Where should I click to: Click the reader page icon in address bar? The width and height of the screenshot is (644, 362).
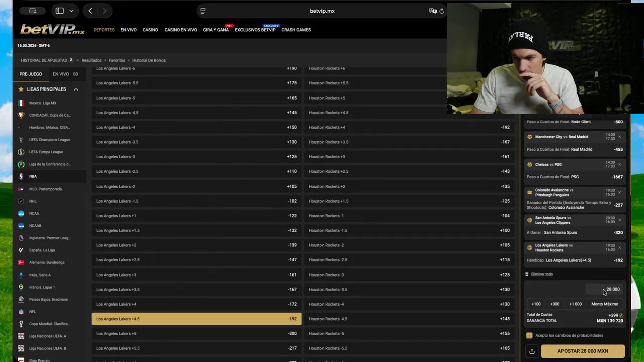(203, 11)
